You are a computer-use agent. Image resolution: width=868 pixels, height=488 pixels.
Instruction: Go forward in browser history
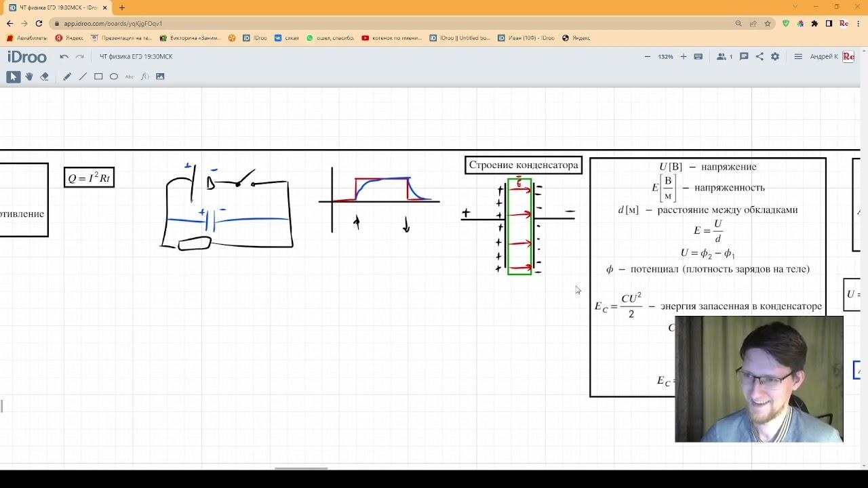coord(24,23)
